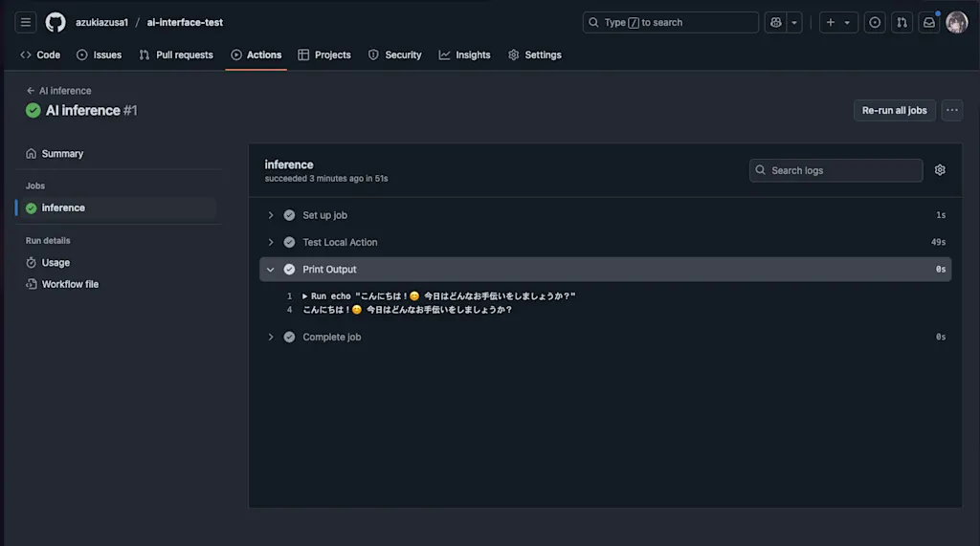Click the user profile avatar
This screenshot has height=546, width=980.
(956, 23)
